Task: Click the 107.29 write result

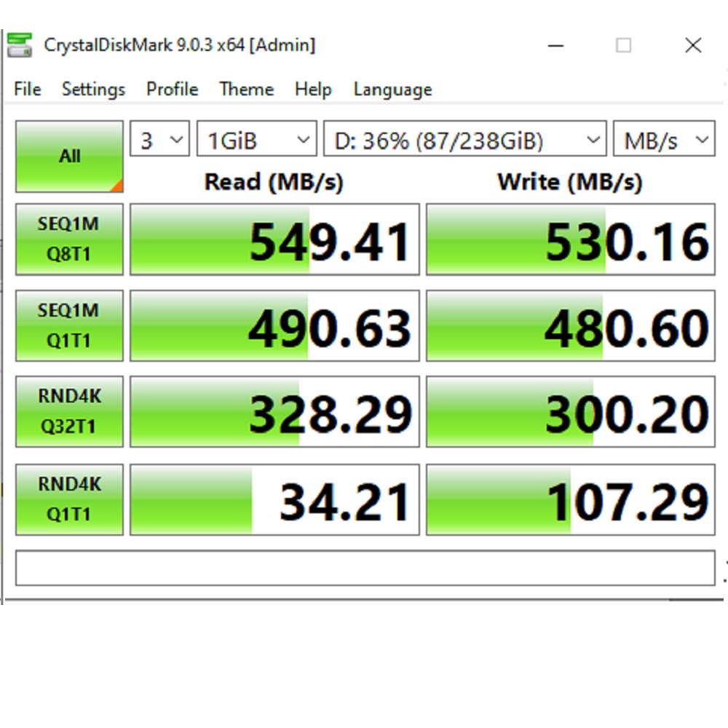Action: [x=571, y=499]
